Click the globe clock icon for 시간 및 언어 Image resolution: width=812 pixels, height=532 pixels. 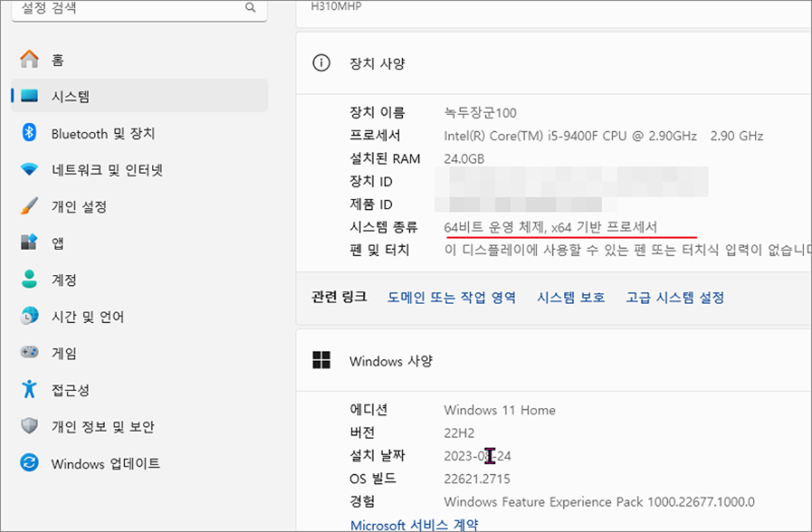pyautogui.click(x=29, y=316)
